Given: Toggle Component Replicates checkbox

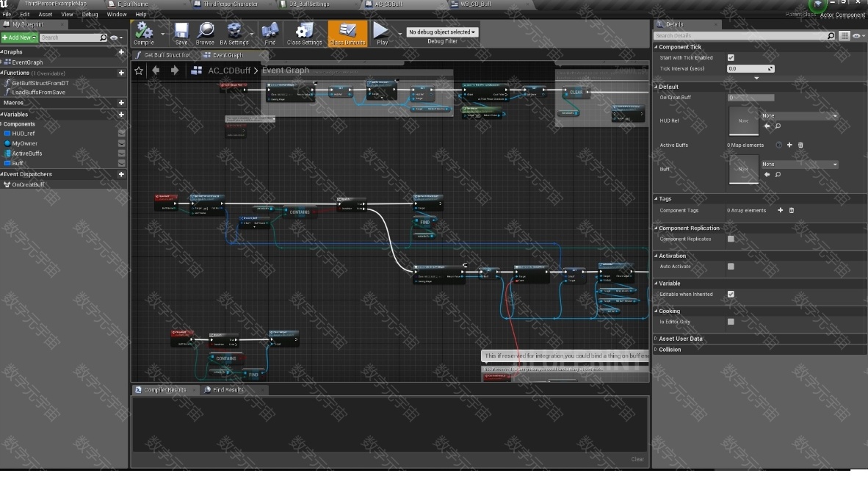Looking at the screenshot, I should pos(731,239).
